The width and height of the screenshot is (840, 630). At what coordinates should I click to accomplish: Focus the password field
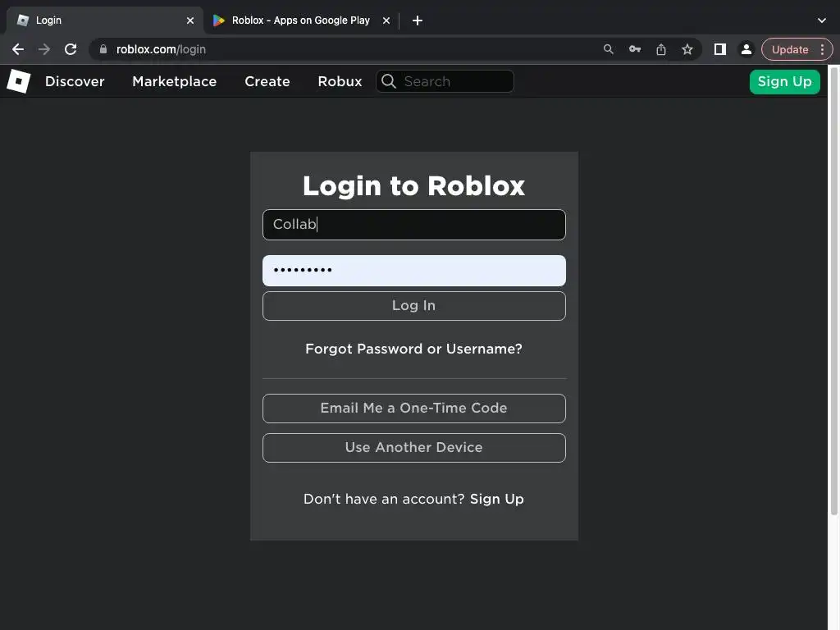[414, 271]
